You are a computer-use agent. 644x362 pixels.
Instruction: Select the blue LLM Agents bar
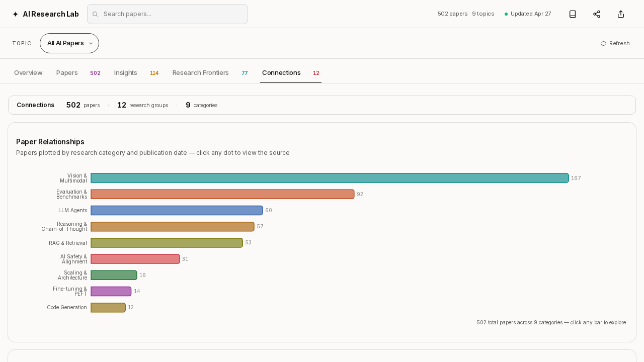(177, 210)
